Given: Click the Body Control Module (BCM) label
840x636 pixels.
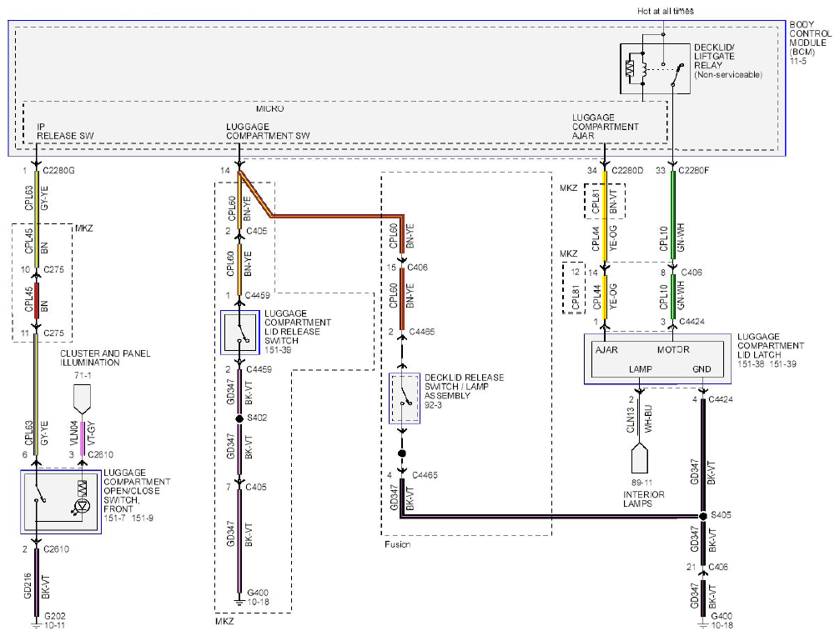Looking at the screenshot, I should tap(810, 43).
